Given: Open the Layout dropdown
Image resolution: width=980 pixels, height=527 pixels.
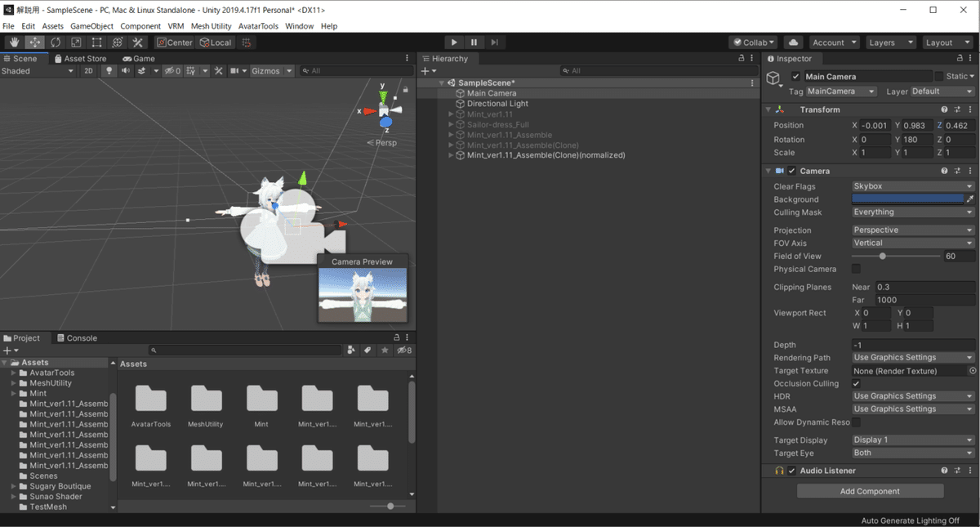Looking at the screenshot, I should 946,42.
